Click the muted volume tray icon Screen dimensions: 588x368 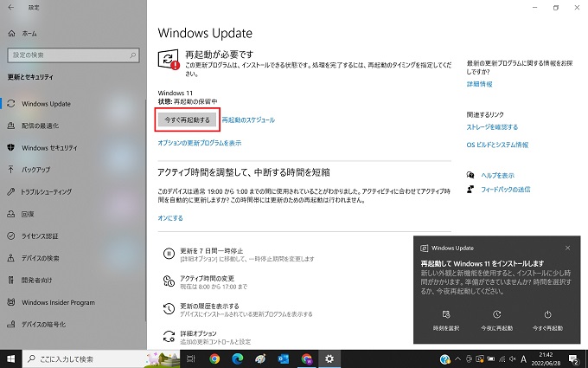point(513,359)
